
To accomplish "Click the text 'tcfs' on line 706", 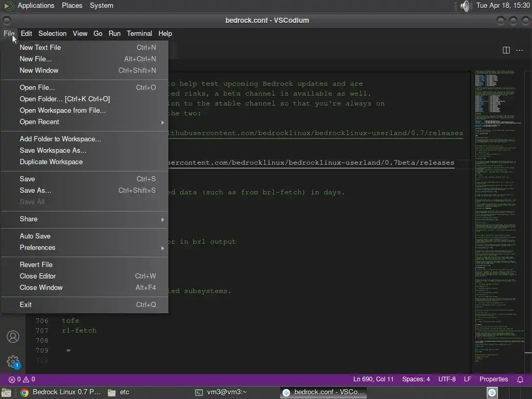I will [70, 321].
